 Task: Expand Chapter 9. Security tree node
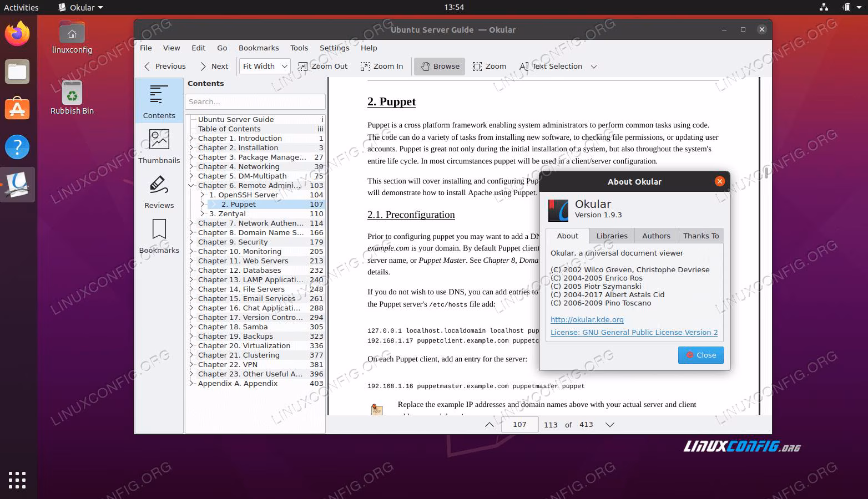click(191, 242)
